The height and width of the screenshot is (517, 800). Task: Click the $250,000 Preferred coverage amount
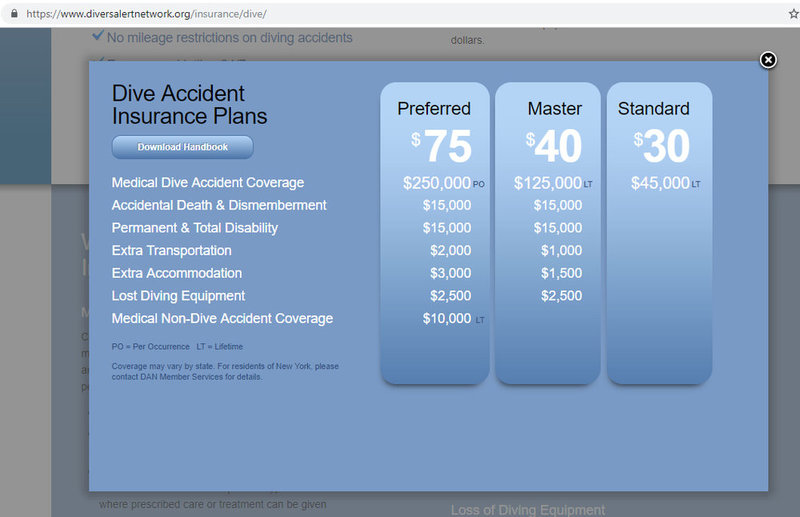point(437,183)
